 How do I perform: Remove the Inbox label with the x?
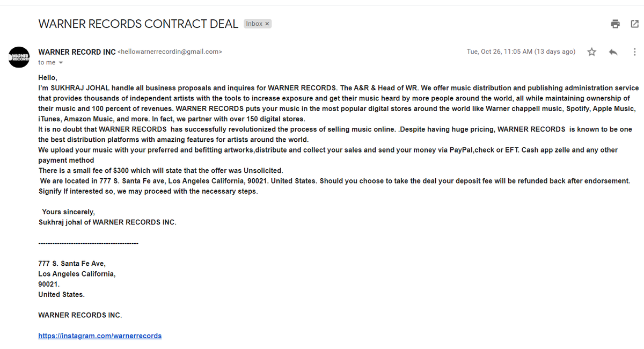tap(267, 24)
